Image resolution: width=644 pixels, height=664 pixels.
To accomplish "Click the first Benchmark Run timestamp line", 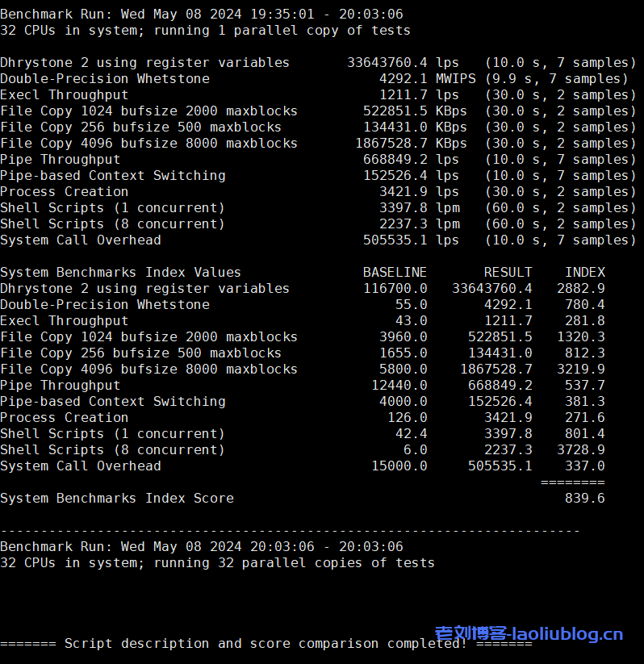I will [x=201, y=15].
